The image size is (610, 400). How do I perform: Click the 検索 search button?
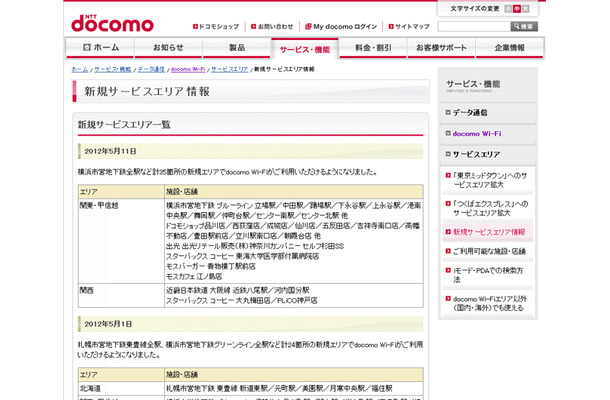(x=524, y=26)
